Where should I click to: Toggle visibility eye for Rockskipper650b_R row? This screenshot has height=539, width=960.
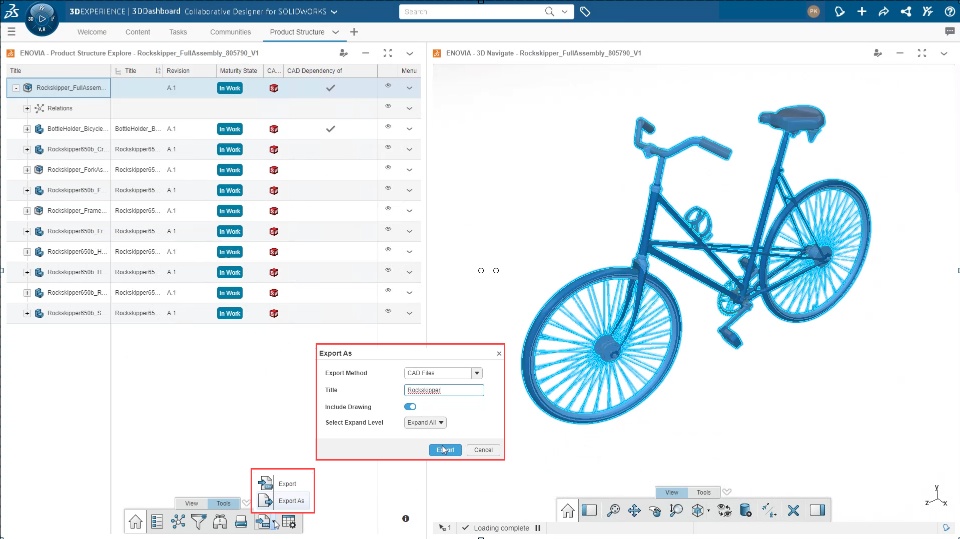pos(388,291)
